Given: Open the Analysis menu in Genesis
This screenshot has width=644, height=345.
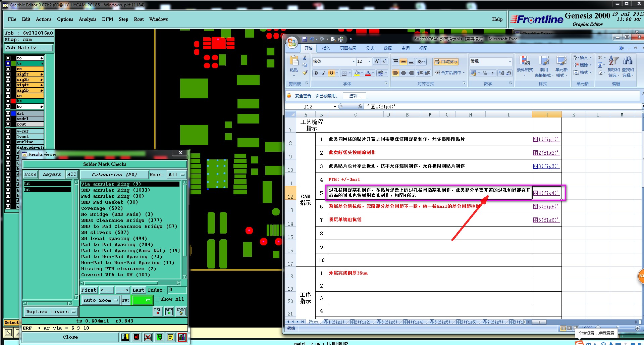Looking at the screenshot, I should point(88,19).
